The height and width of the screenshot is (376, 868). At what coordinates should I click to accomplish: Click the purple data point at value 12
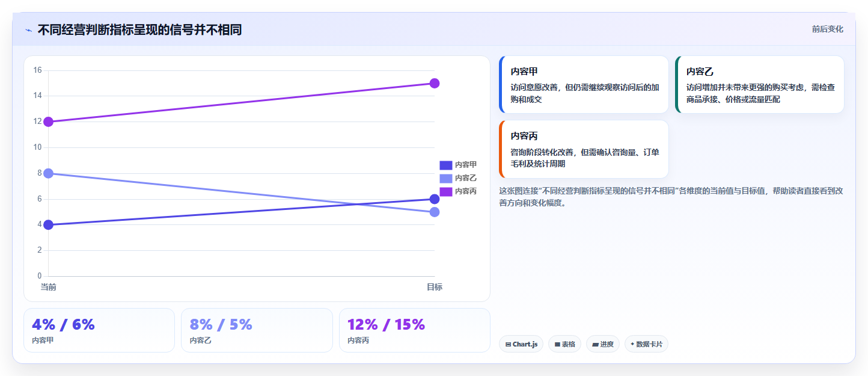click(x=49, y=122)
